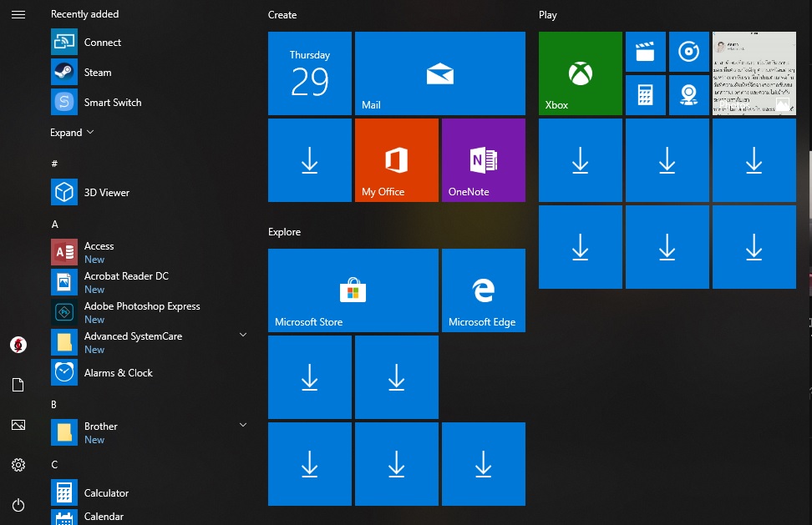Open the Mail tile
Viewport: 812px width, 525px height.
click(440, 73)
